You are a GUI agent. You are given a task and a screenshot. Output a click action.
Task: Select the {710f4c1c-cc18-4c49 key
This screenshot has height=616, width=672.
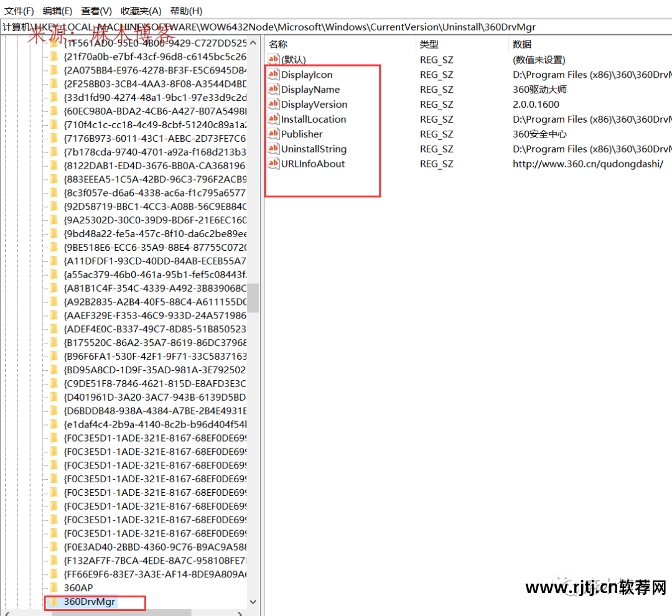pyautogui.click(x=155, y=124)
